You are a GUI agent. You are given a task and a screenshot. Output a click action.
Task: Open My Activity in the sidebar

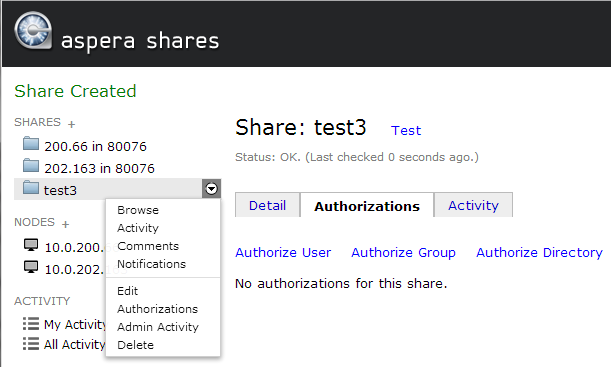click(x=75, y=325)
